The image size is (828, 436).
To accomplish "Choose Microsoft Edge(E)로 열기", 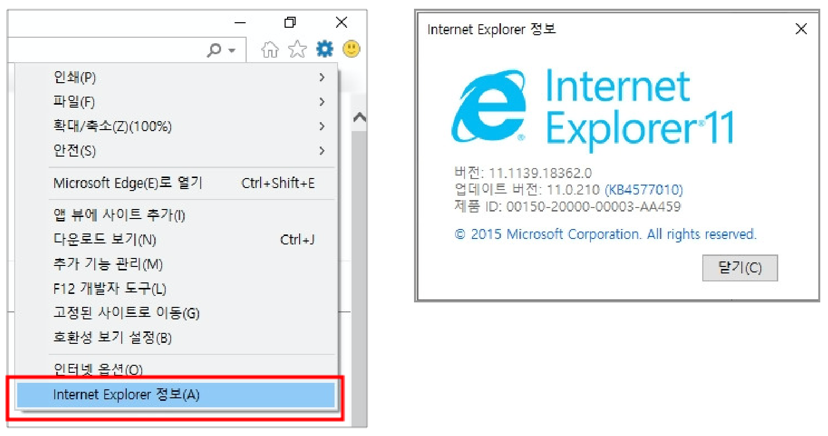I will (176, 183).
